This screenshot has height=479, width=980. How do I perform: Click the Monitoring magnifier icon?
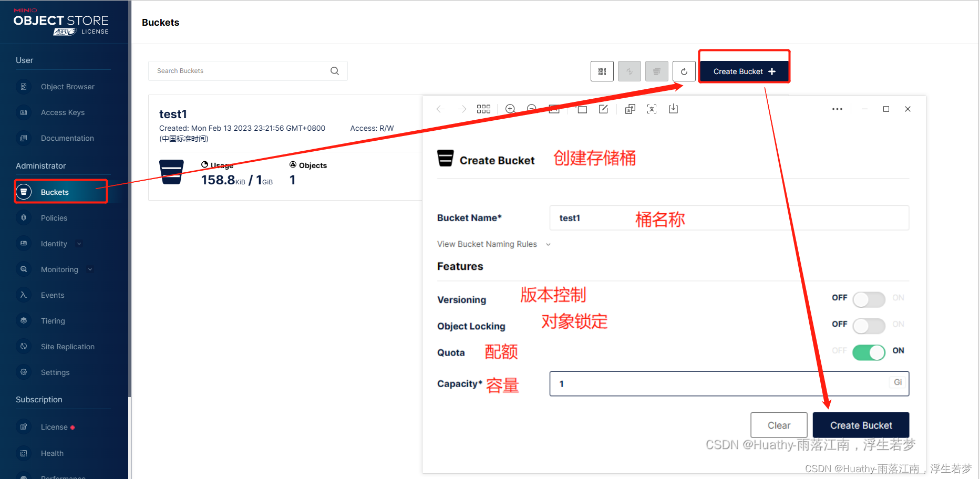tap(24, 269)
